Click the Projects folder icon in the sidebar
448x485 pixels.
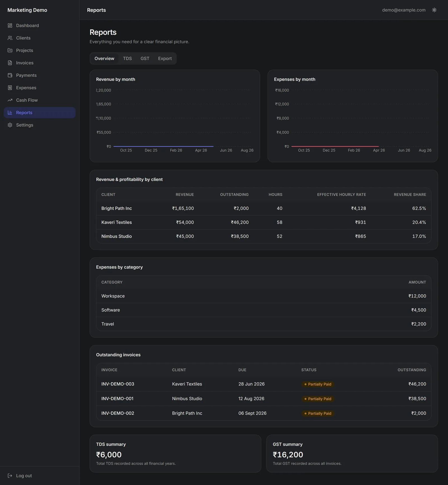click(x=10, y=50)
